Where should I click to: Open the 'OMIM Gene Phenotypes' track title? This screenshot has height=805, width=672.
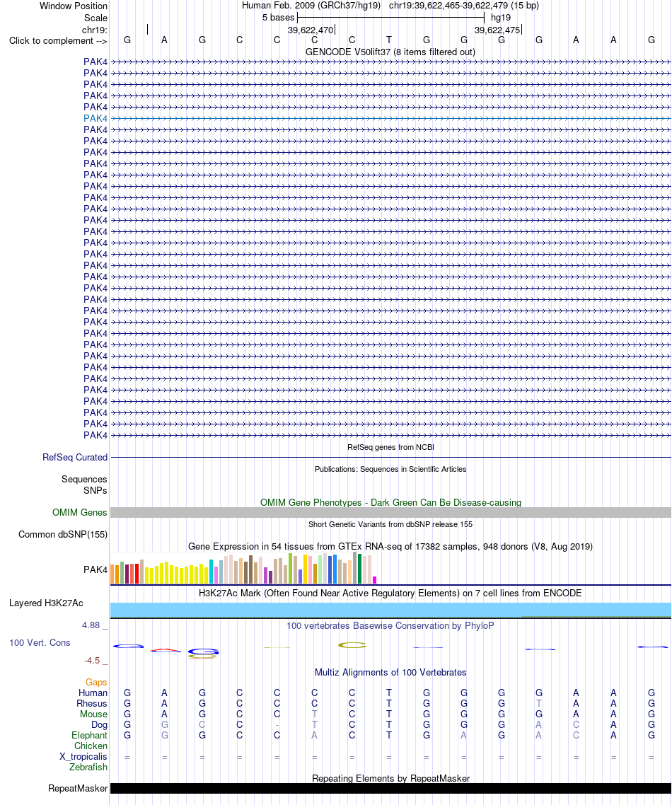click(x=390, y=503)
